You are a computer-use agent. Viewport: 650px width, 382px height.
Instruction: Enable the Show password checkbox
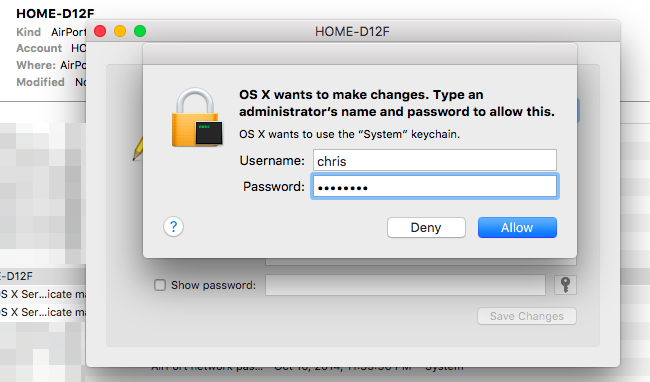click(x=160, y=285)
